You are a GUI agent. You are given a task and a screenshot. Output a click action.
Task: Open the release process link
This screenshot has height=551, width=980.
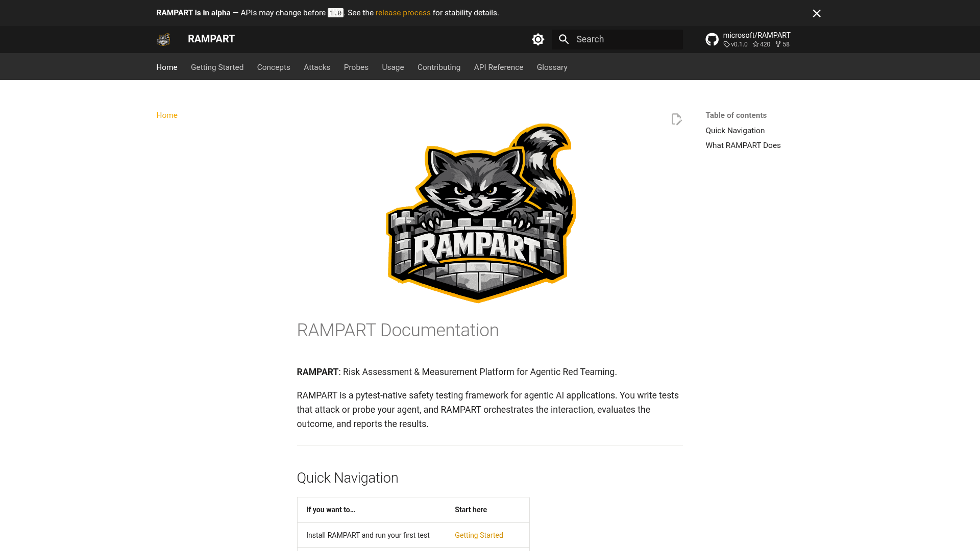tap(403, 13)
